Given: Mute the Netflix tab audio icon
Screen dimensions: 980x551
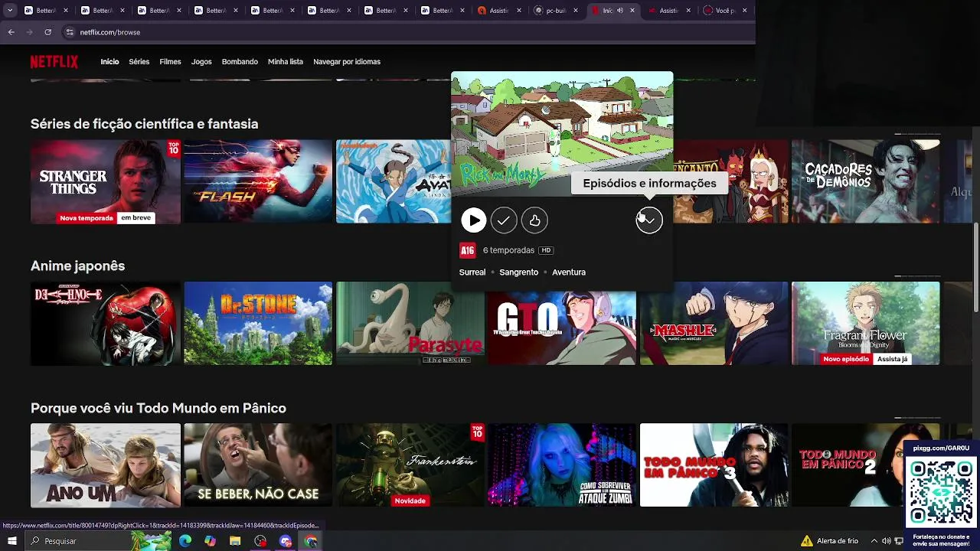Looking at the screenshot, I should pyautogui.click(x=620, y=11).
